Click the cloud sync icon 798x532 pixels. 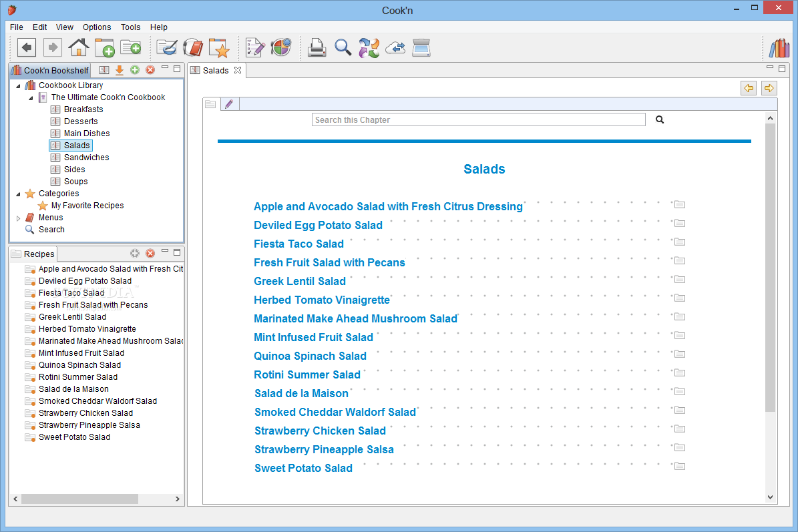coord(395,48)
